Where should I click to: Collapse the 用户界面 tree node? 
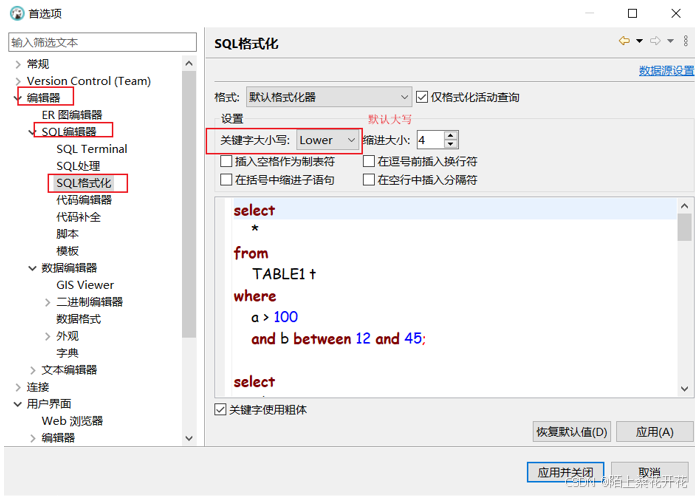click(18, 404)
